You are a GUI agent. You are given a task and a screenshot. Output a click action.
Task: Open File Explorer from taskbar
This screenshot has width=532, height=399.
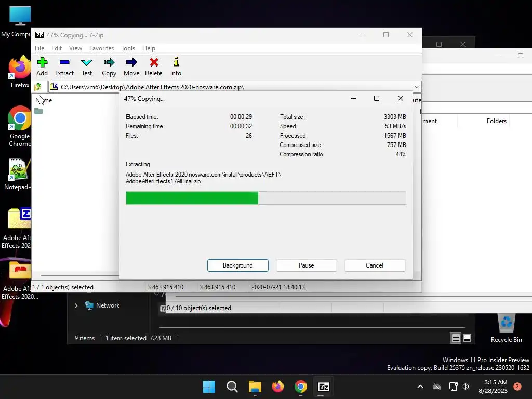pos(255,387)
